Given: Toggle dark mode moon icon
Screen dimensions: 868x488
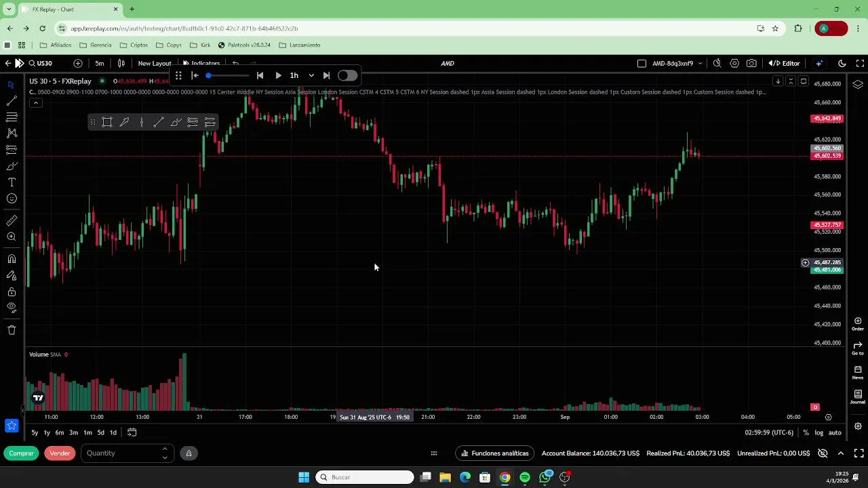Looking at the screenshot, I should [842, 63].
